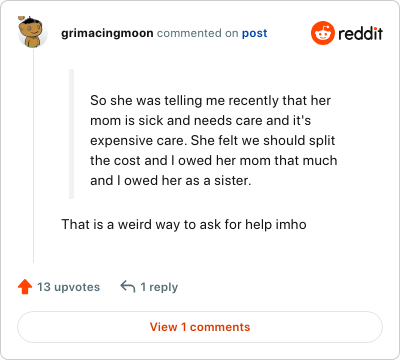Viewport: 400px width, 360px height.
Task: Click the View 1 comments button
Action: (200, 327)
